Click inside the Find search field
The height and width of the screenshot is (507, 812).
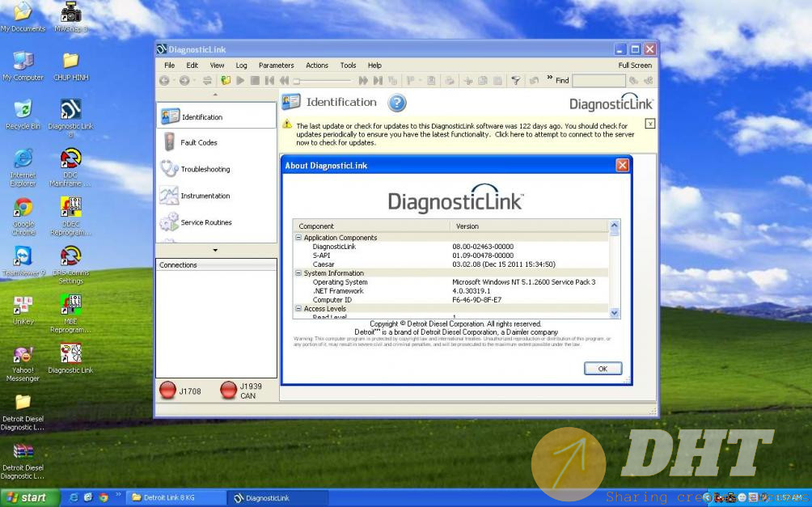pos(598,80)
